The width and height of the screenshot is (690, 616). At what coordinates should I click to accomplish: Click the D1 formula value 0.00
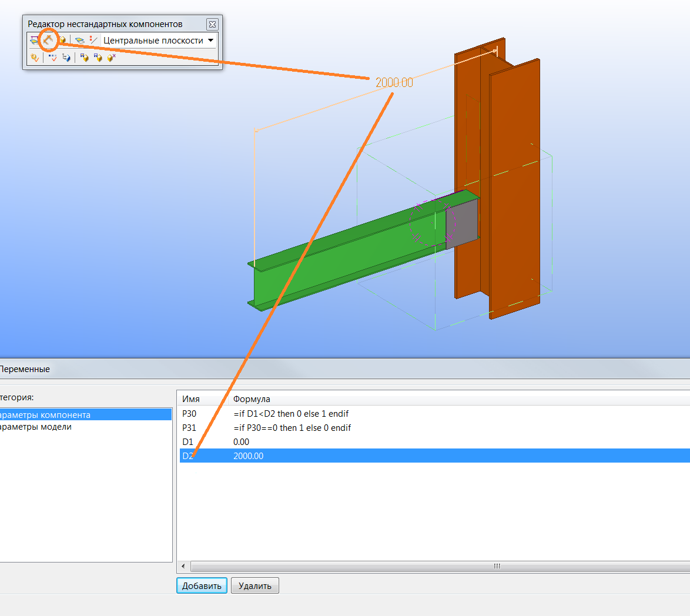click(x=241, y=441)
